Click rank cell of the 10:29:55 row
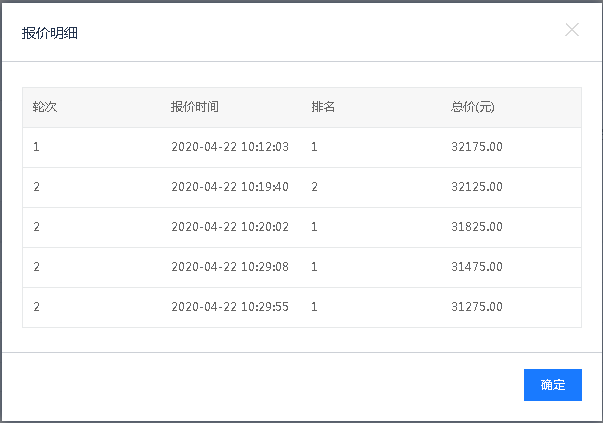Image resolution: width=603 pixels, height=423 pixels. click(x=315, y=307)
